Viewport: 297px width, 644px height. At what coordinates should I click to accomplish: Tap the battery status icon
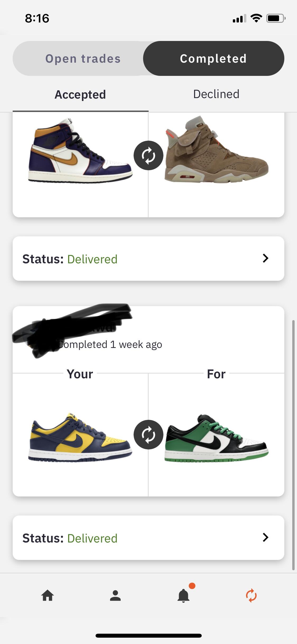point(275,18)
